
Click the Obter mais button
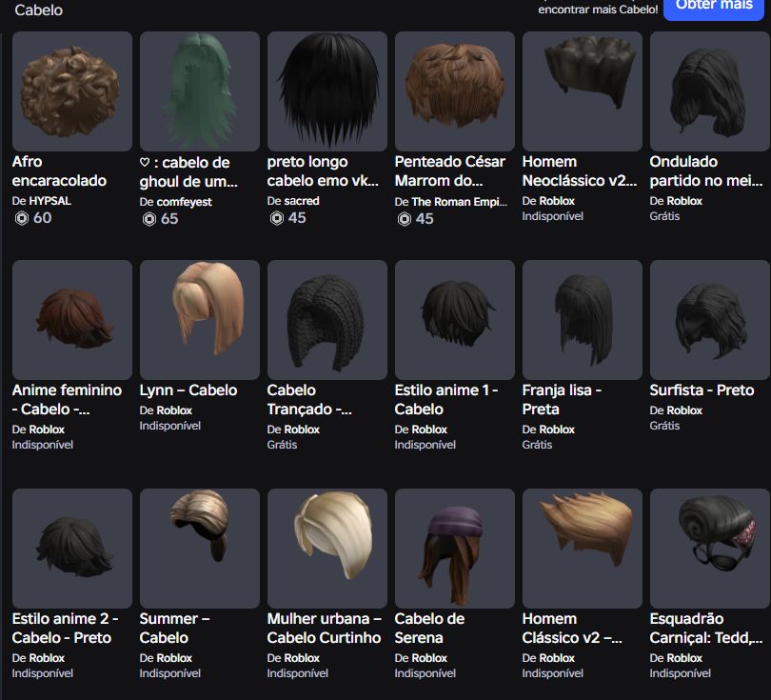coord(714,7)
